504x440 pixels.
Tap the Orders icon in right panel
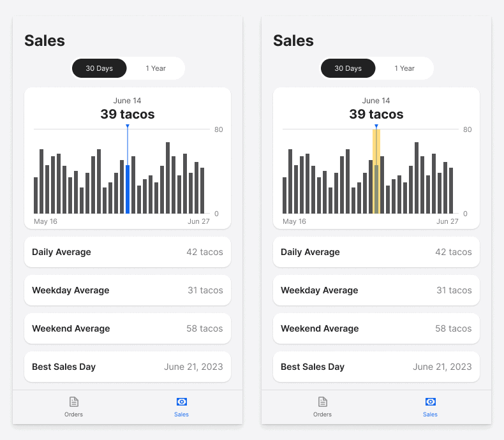click(322, 402)
